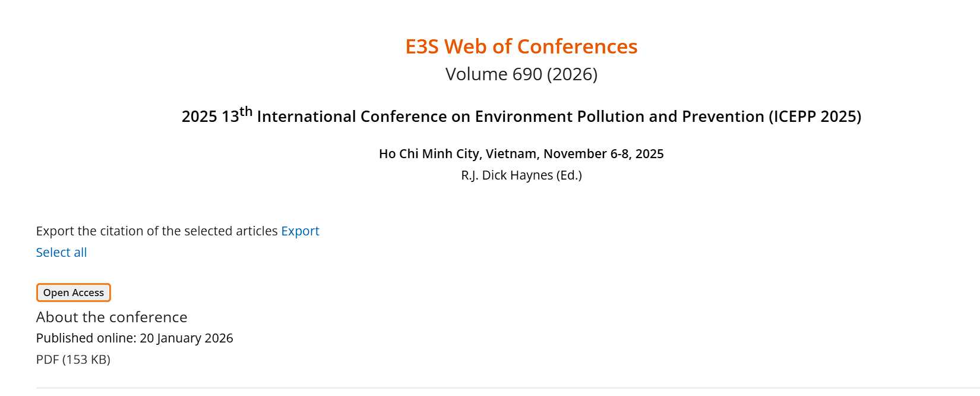Click the 20 January 2026 publication date
This screenshot has width=980, height=396.
[186, 338]
